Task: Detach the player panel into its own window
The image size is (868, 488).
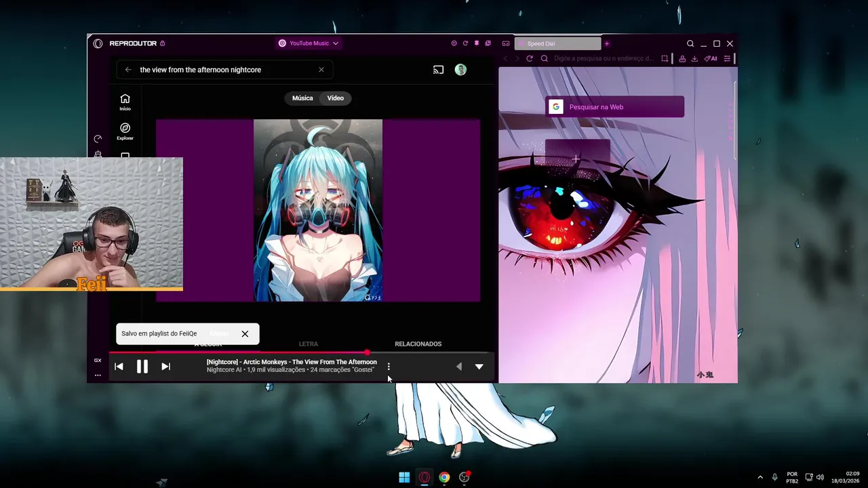Action: [x=488, y=43]
